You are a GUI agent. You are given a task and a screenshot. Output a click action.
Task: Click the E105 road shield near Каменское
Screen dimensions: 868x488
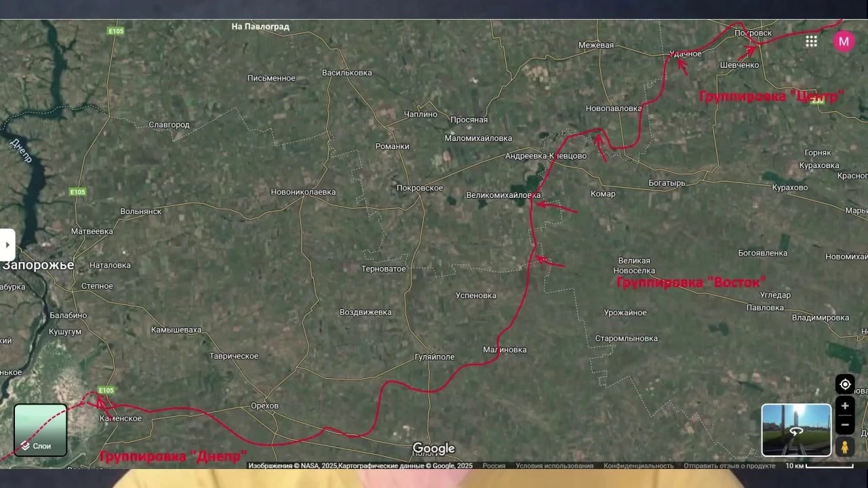pyautogui.click(x=106, y=390)
